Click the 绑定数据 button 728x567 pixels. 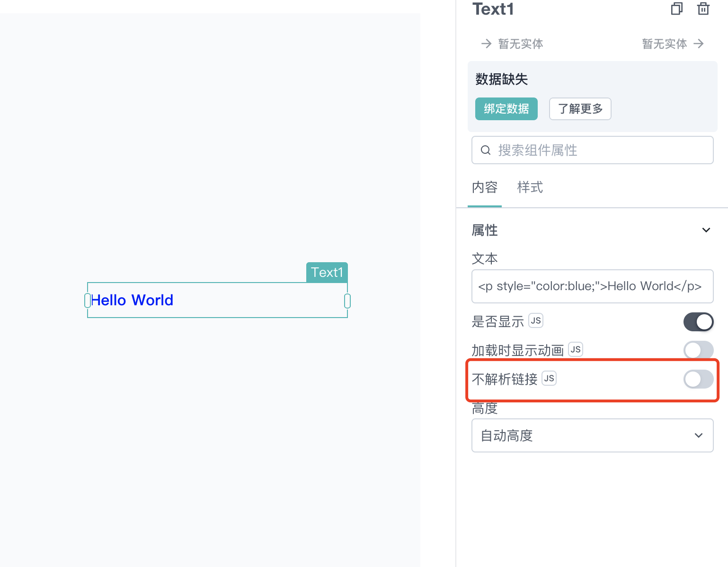[506, 109]
